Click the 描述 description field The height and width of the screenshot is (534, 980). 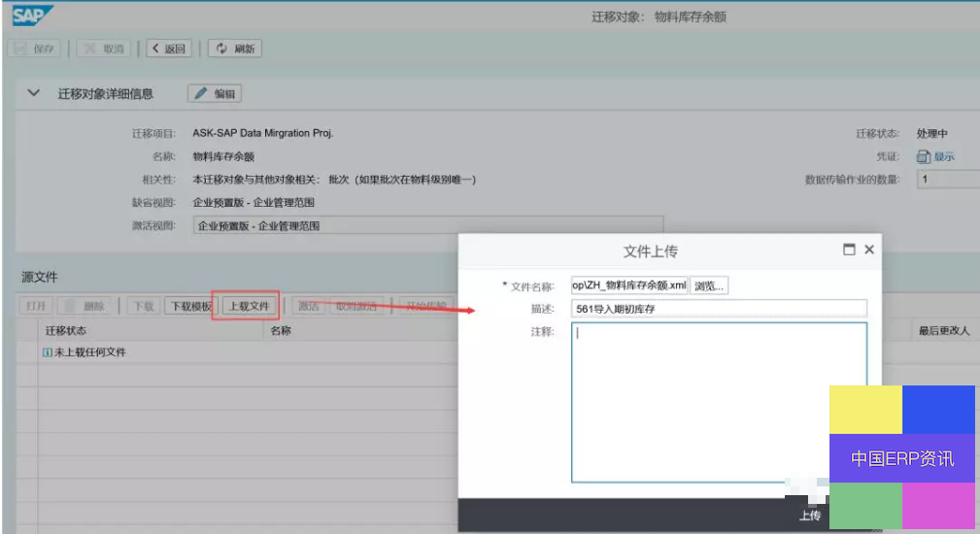(719, 309)
